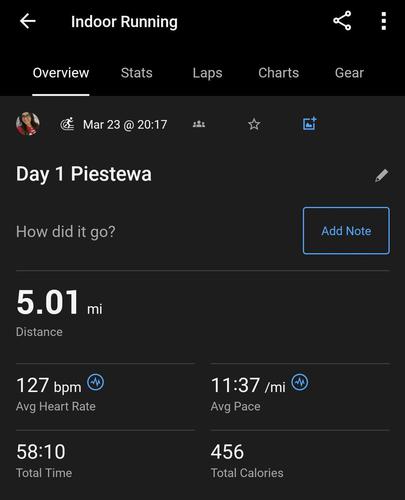Switch to the Laps tab
Screen dimensions: 405x500
click(207, 73)
